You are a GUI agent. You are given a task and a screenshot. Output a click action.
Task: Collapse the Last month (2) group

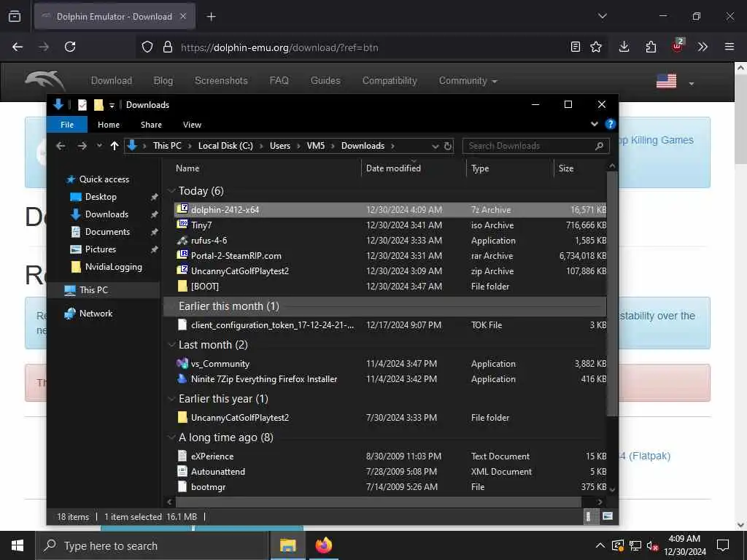171,345
